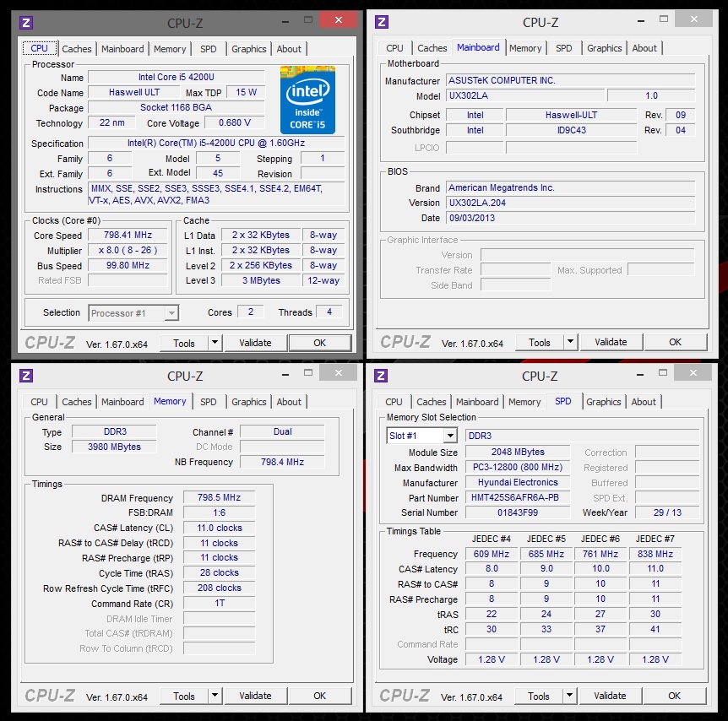The height and width of the screenshot is (721, 728).
Task: Close the SPD tab window
Action: (693, 373)
